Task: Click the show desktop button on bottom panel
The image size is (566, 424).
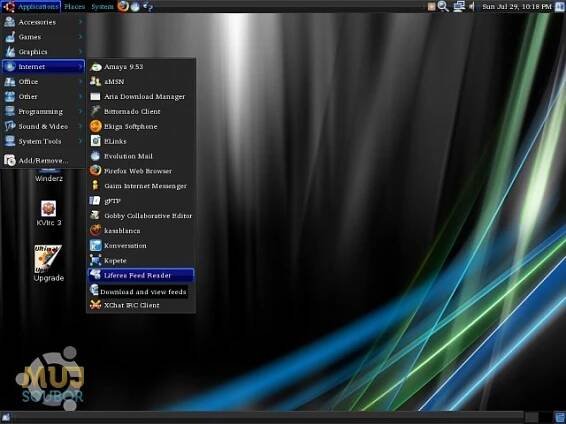Action: (6, 418)
